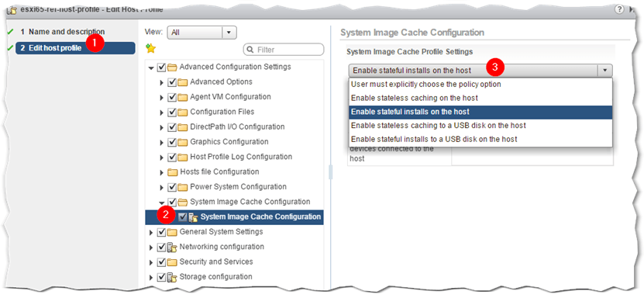Expand the Configuration Files node
The height and width of the screenshot is (298, 644).
click(x=162, y=113)
